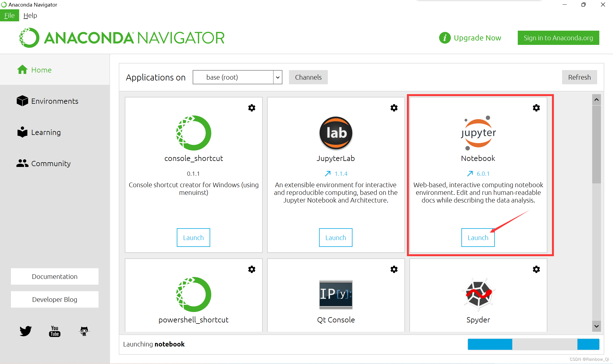Image resolution: width=613 pixels, height=364 pixels.
Task: Open the Spyder gear settings
Action: [536, 269]
